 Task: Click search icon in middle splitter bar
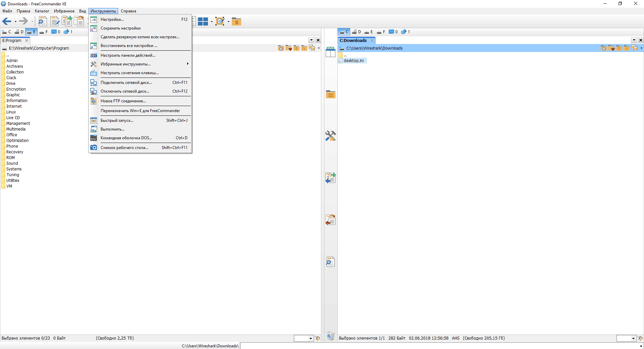[330, 262]
